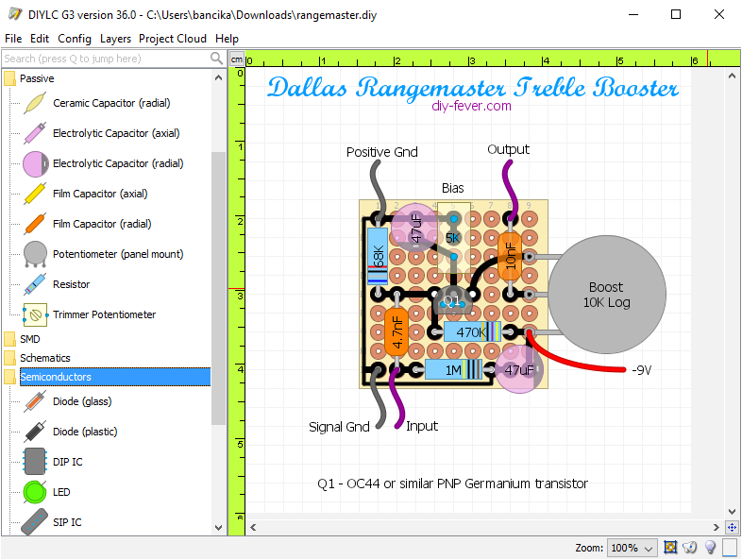The image size is (742, 560).
Task: Select the DIP IC component icon
Action: [x=35, y=462]
